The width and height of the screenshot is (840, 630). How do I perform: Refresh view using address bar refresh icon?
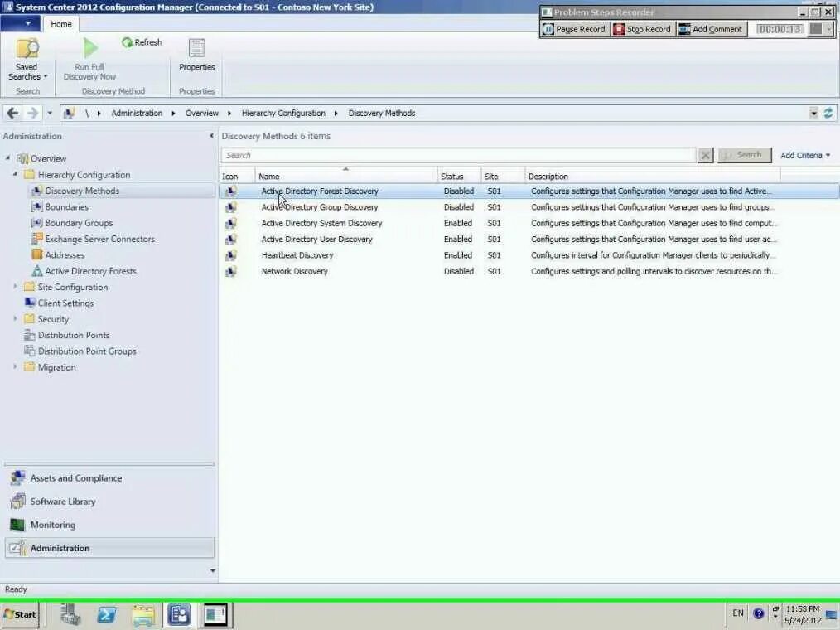[828, 113]
